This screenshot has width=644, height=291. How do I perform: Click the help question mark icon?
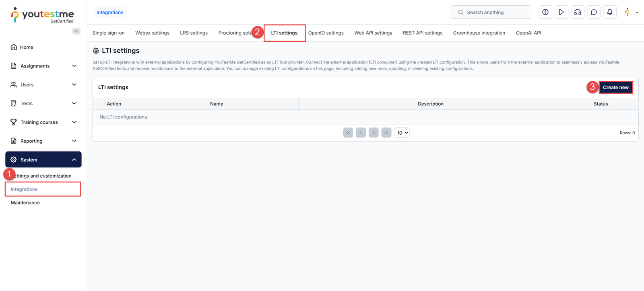pos(545,12)
